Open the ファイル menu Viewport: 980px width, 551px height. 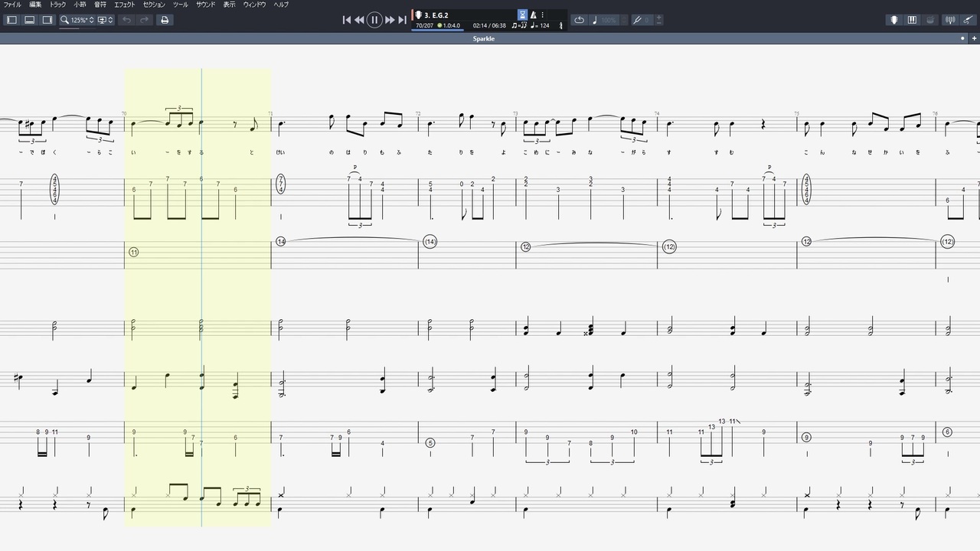coord(12,5)
